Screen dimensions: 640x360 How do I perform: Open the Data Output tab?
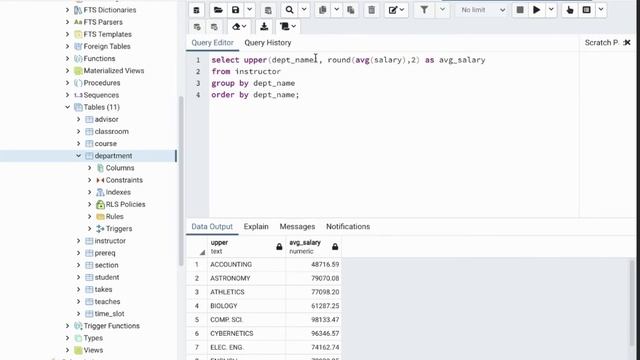[212, 227]
